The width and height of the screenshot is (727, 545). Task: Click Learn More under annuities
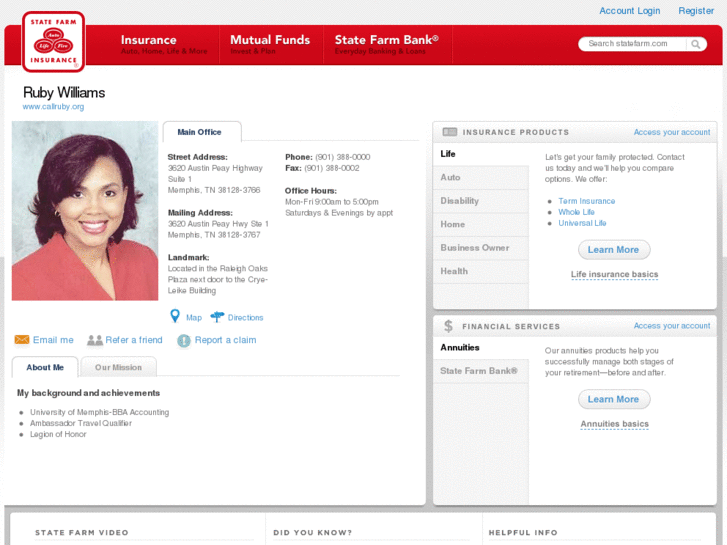[x=614, y=399]
